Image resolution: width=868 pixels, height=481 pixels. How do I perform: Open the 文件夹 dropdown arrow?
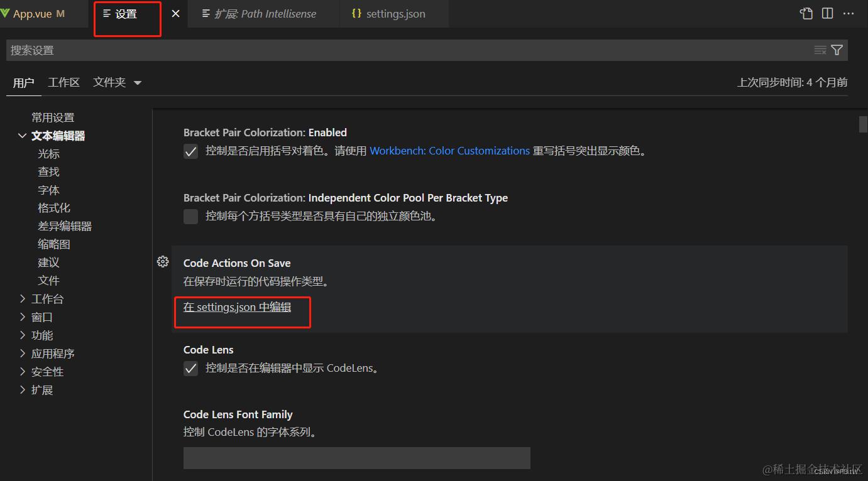coord(138,83)
